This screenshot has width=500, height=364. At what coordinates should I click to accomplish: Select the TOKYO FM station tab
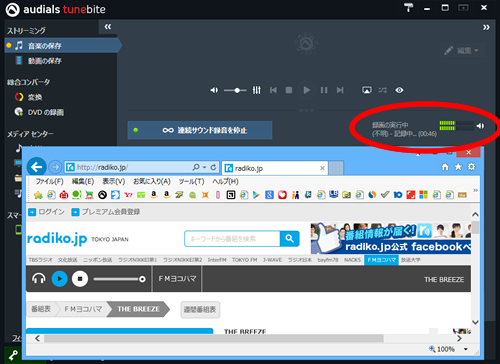244,260
